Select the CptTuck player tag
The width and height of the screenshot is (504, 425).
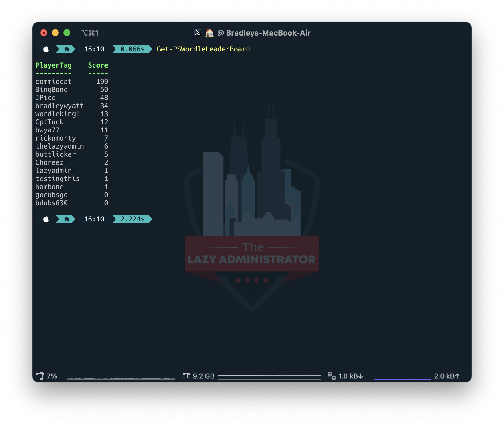pyautogui.click(x=49, y=122)
